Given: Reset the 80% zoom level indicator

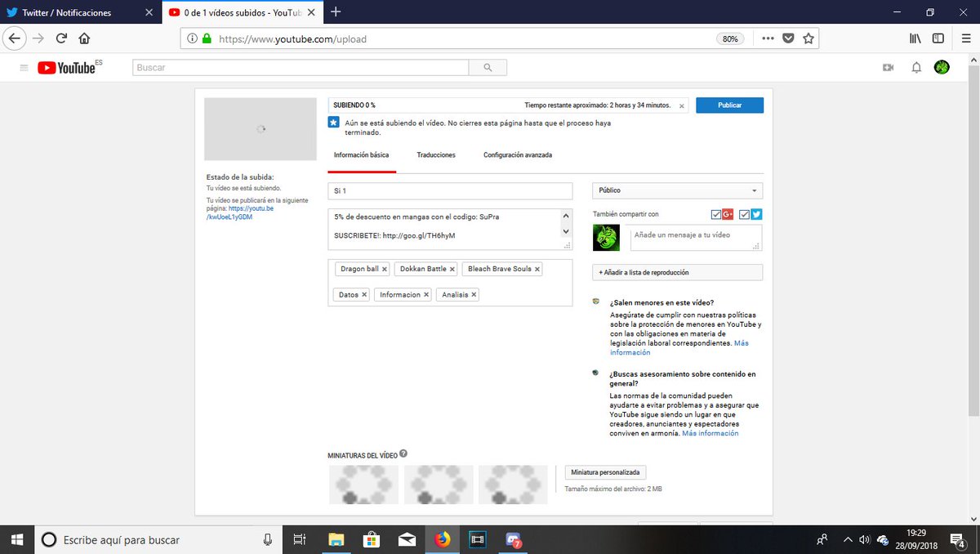Looking at the screenshot, I should 730,38.
